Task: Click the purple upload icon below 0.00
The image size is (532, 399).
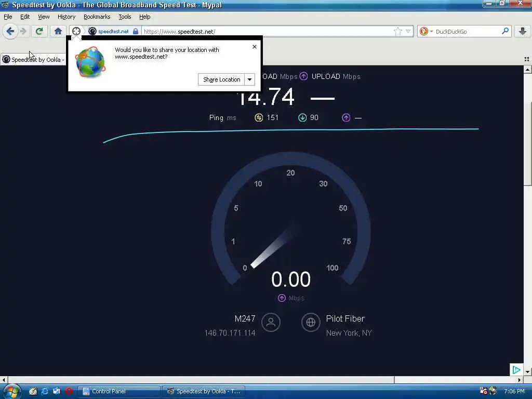Action: pos(282,298)
